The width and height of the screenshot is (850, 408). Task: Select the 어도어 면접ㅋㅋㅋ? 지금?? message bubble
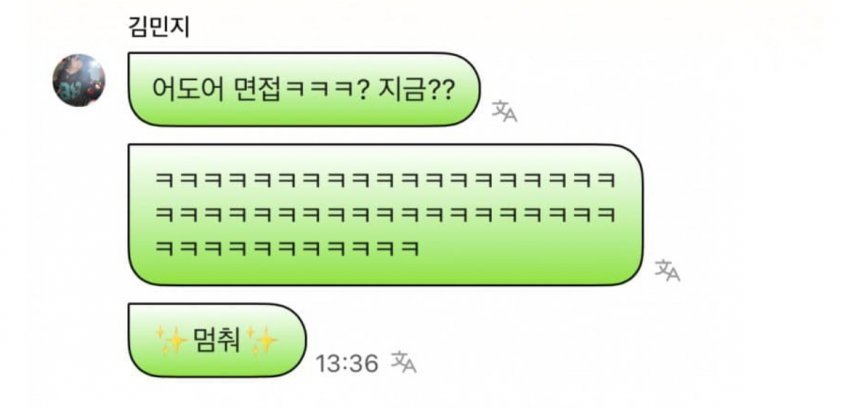click(x=304, y=89)
